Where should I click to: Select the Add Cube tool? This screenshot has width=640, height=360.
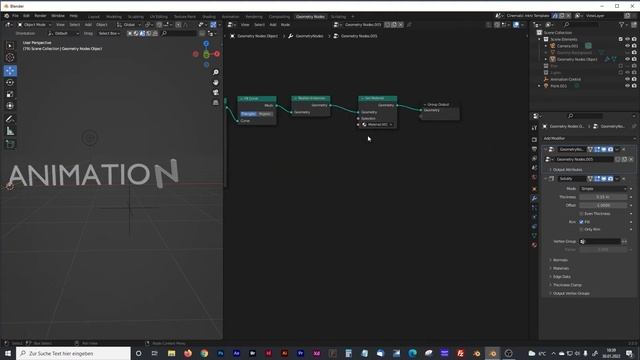coord(10,144)
